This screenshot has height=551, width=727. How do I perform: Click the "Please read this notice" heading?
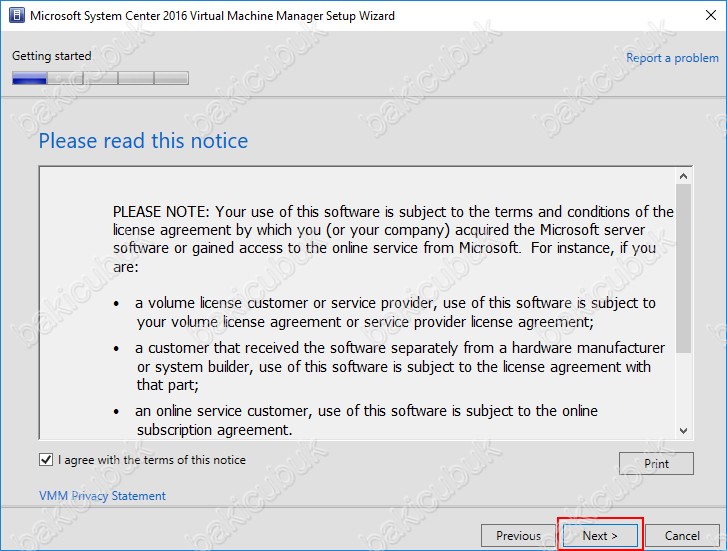click(143, 141)
